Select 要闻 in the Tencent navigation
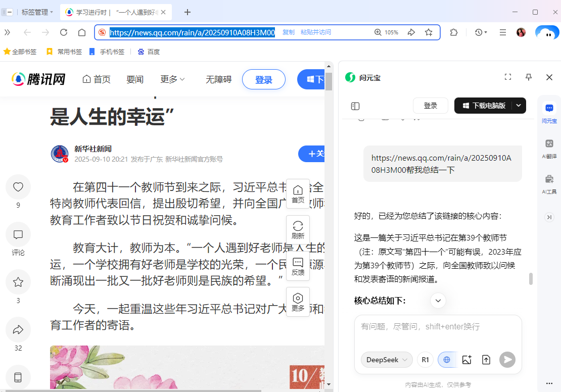 (x=135, y=79)
